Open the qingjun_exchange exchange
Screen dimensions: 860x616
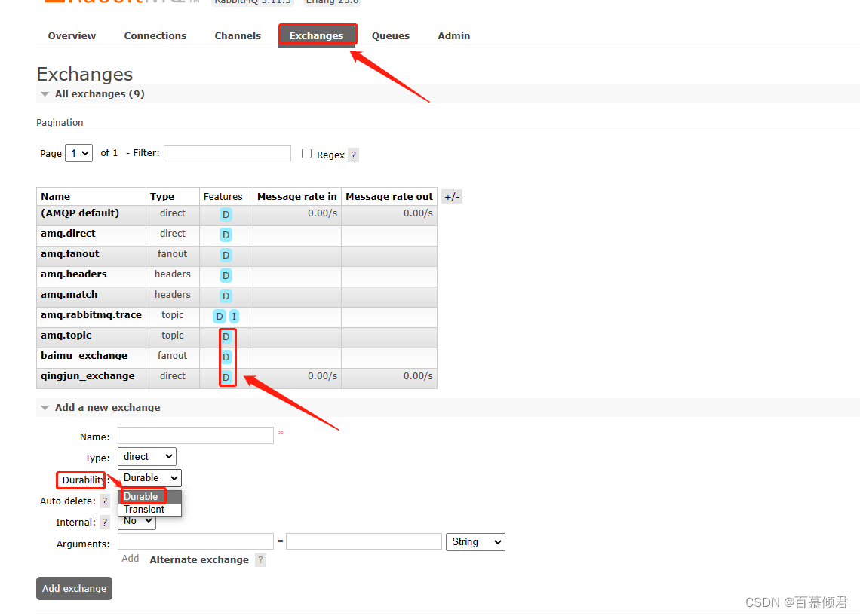pyautogui.click(x=88, y=376)
